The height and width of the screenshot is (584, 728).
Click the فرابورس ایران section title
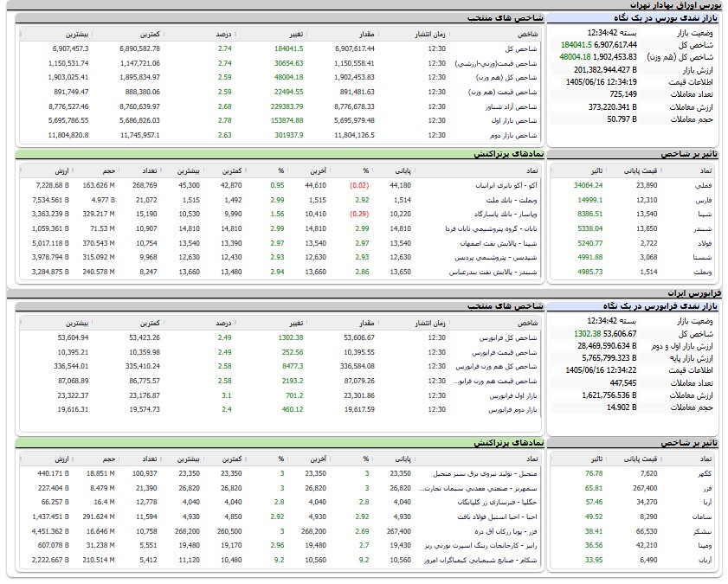click(x=694, y=293)
